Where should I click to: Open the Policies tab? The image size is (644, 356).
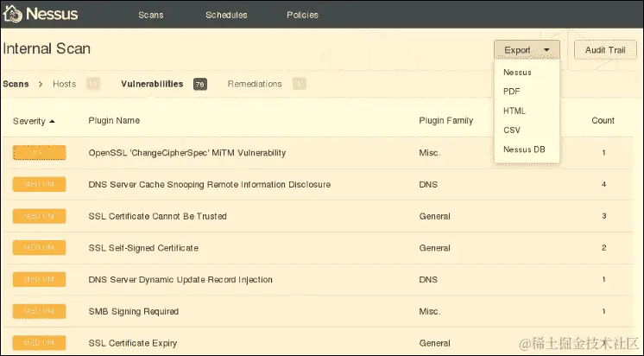[x=302, y=15]
